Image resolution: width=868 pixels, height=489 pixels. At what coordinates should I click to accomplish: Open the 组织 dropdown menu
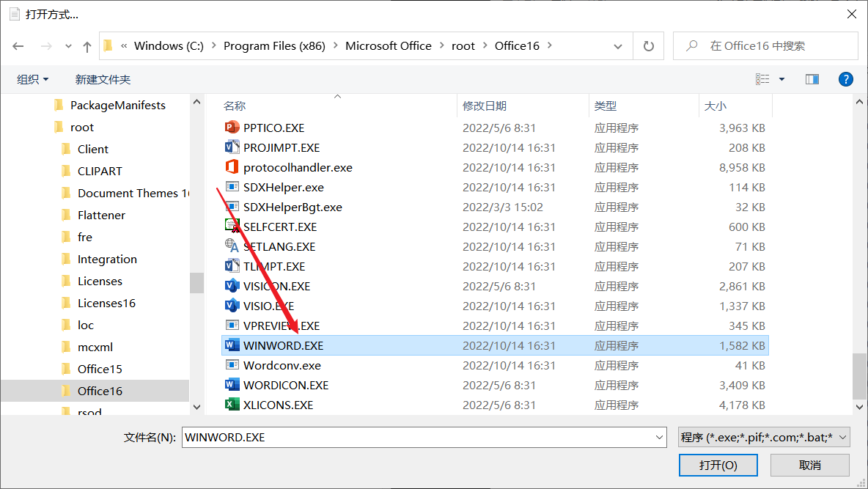[33, 79]
